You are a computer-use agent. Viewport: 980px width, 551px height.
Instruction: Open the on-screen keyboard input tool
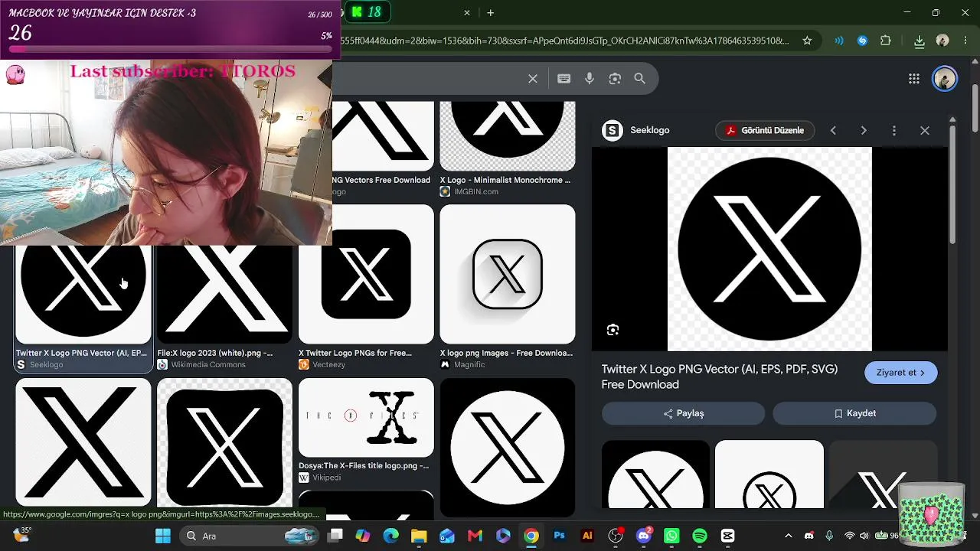(x=564, y=78)
